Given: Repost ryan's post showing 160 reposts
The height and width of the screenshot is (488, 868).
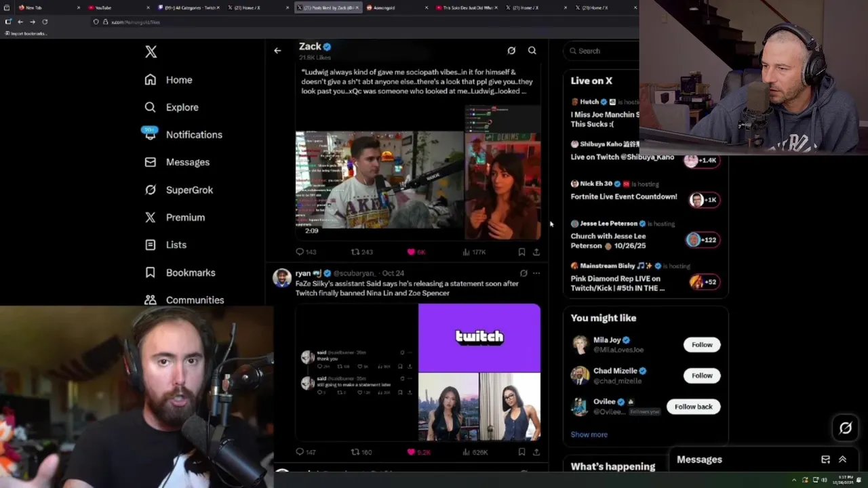Looking at the screenshot, I should [361, 452].
